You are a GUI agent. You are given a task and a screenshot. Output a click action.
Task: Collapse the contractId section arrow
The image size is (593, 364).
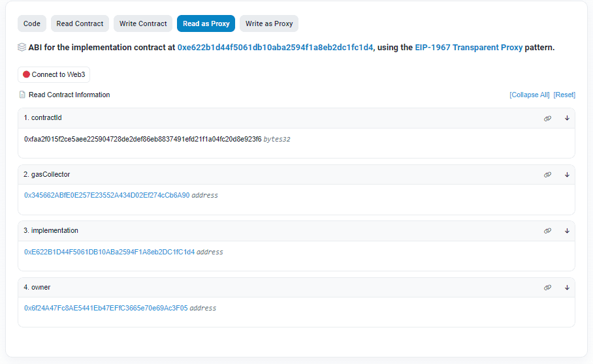[x=567, y=118]
